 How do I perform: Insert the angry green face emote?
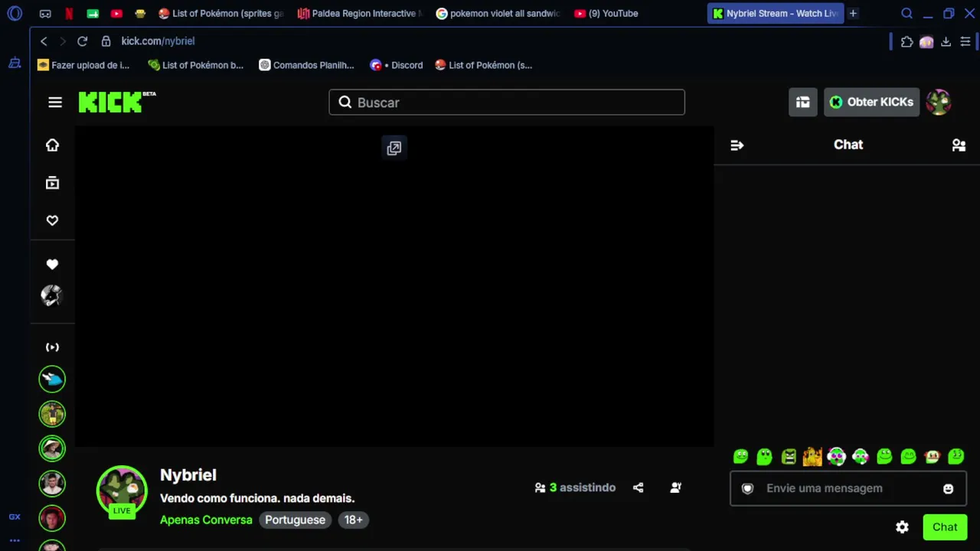789,457
